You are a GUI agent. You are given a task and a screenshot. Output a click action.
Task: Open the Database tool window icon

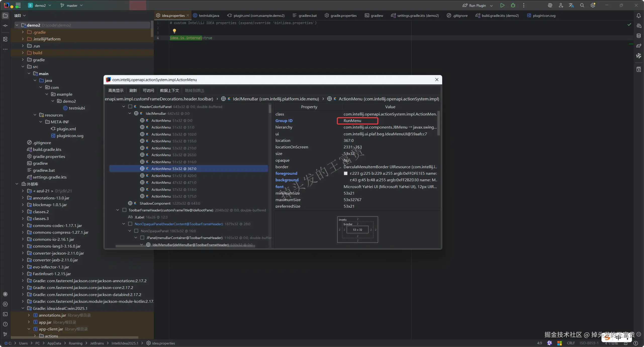[638, 36]
